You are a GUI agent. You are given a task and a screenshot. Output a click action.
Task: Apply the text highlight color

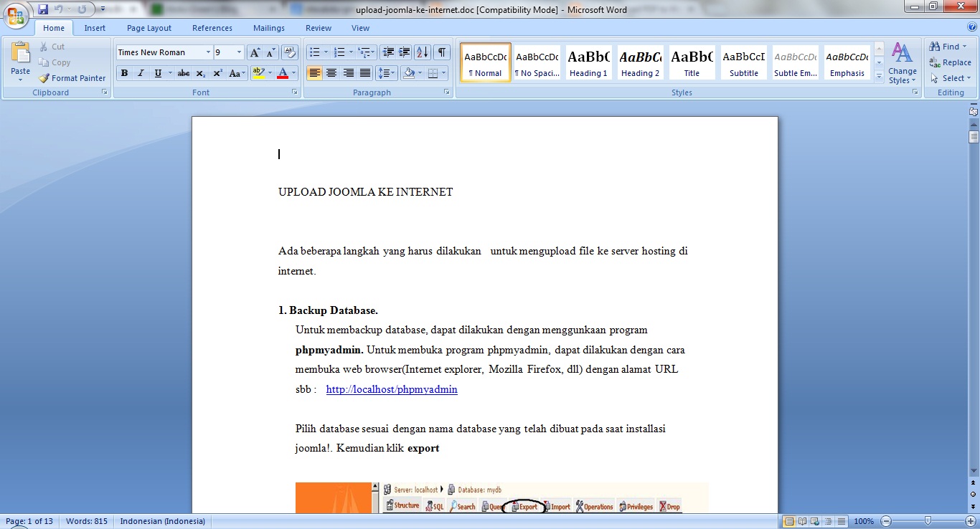click(258, 73)
